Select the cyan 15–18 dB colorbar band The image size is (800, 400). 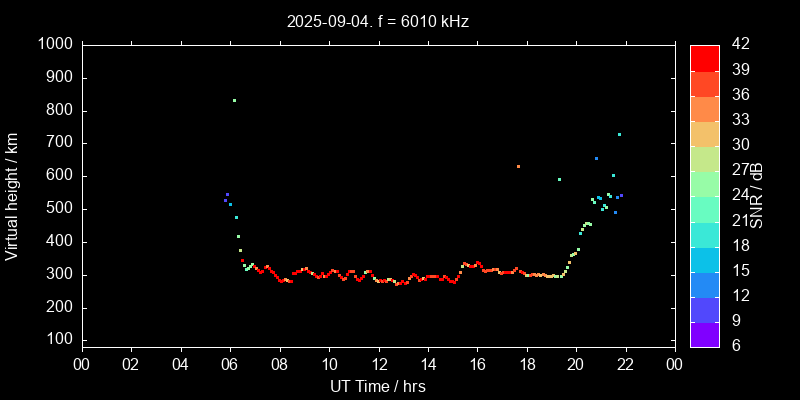705,258
